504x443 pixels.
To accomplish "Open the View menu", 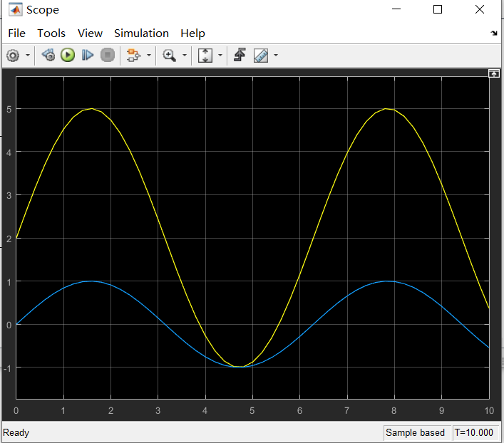I will click(90, 33).
